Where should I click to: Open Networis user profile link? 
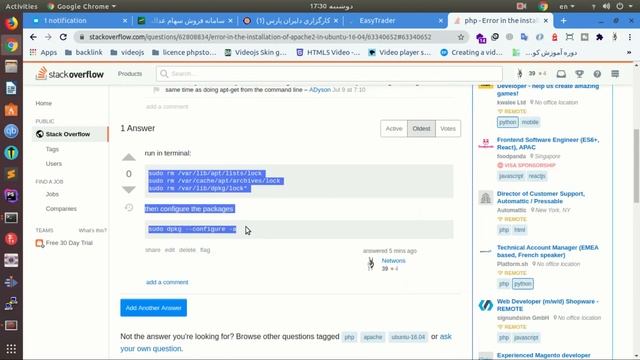pyautogui.click(x=393, y=260)
